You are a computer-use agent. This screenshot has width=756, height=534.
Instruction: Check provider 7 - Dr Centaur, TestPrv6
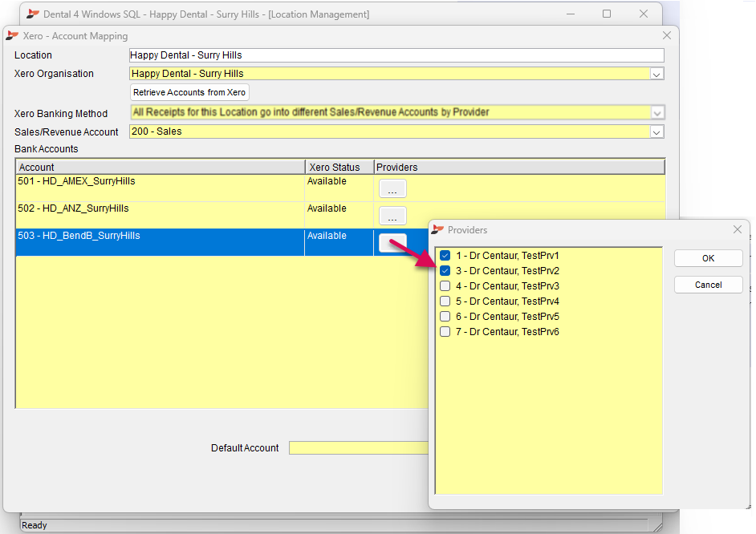click(445, 332)
